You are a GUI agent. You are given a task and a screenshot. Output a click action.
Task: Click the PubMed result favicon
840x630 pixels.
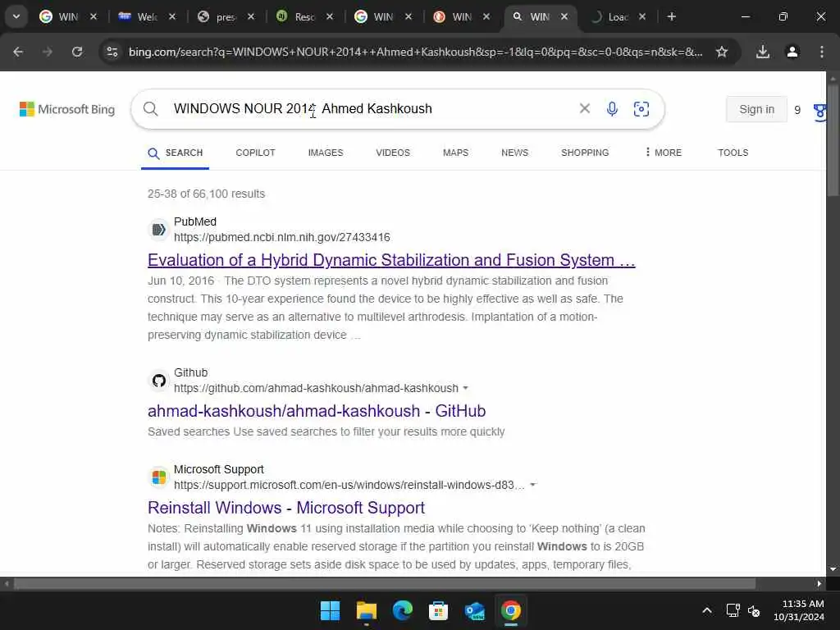[x=158, y=230]
